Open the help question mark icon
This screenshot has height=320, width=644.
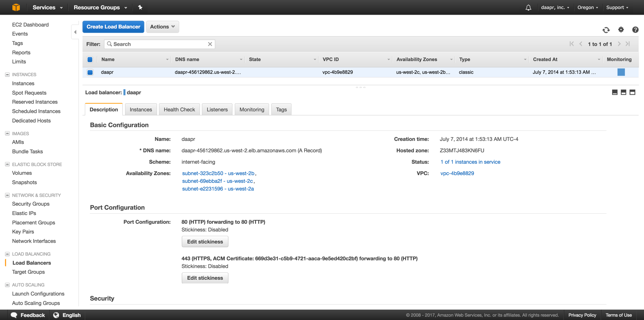[x=635, y=30]
